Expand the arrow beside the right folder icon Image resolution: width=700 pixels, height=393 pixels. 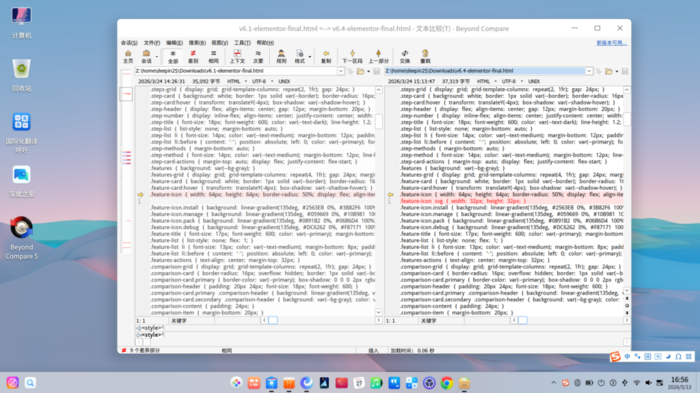pyautogui.click(x=617, y=71)
